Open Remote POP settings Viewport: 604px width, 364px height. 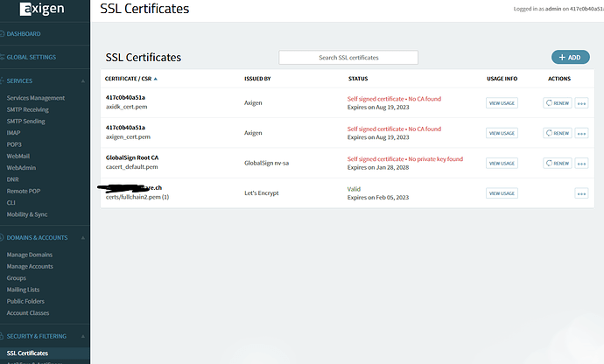pyautogui.click(x=24, y=191)
